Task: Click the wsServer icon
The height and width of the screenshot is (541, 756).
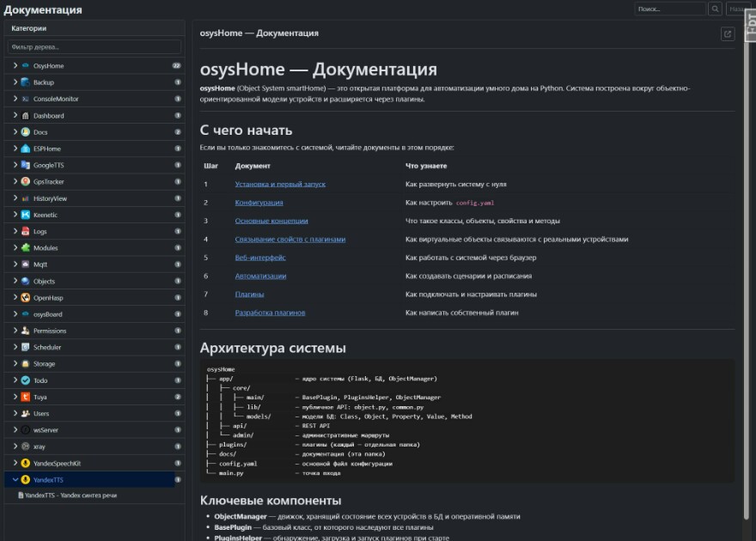Action: 26,429
